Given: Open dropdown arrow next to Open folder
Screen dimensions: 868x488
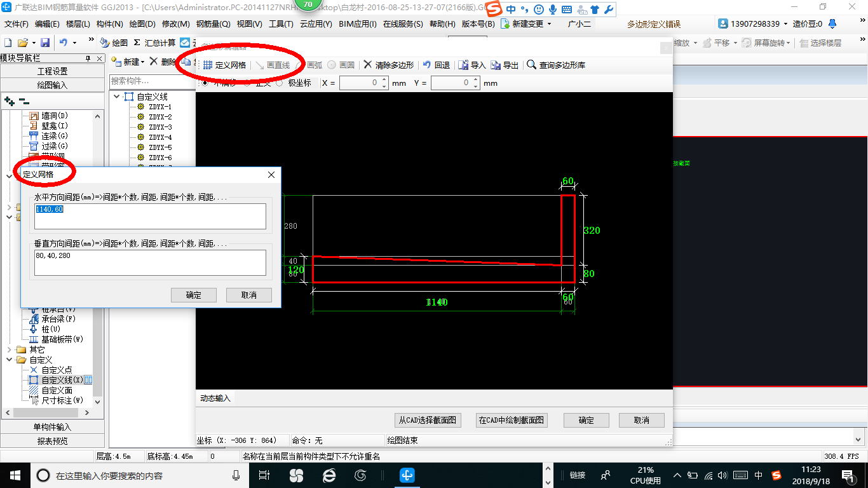Looking at the screenshot, I should click(x=32, y=43).
